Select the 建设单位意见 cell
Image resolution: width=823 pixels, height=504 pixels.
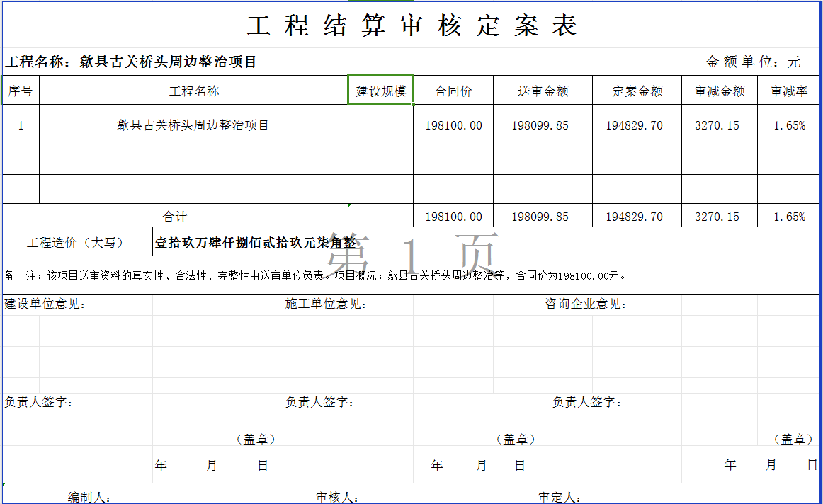pyautogui.click(x=45, y=304)
